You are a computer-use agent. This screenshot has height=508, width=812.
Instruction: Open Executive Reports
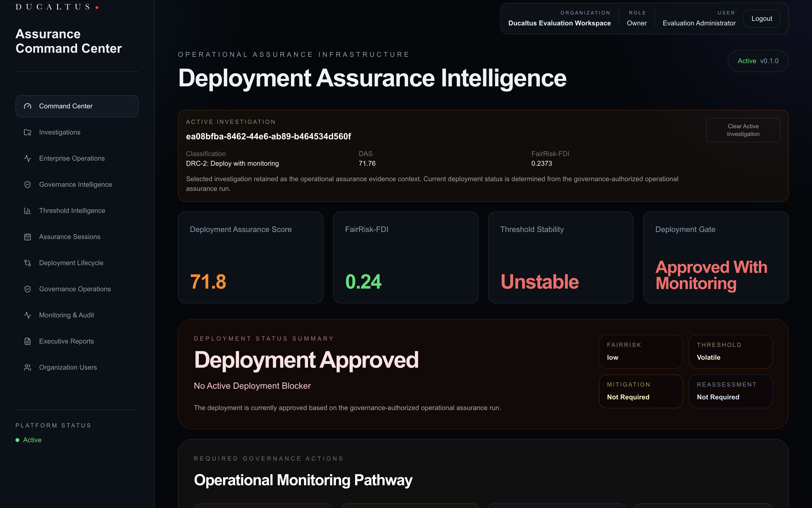tap(77, 341)
